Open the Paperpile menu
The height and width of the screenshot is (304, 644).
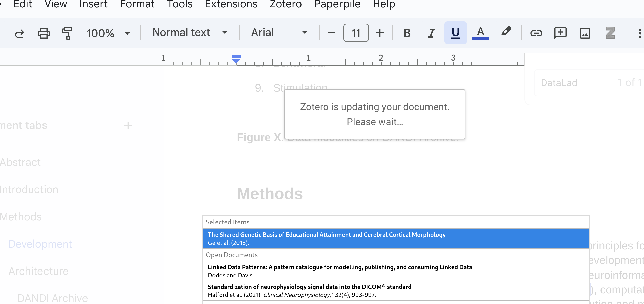pyautogui.click(x=337, y=4)
